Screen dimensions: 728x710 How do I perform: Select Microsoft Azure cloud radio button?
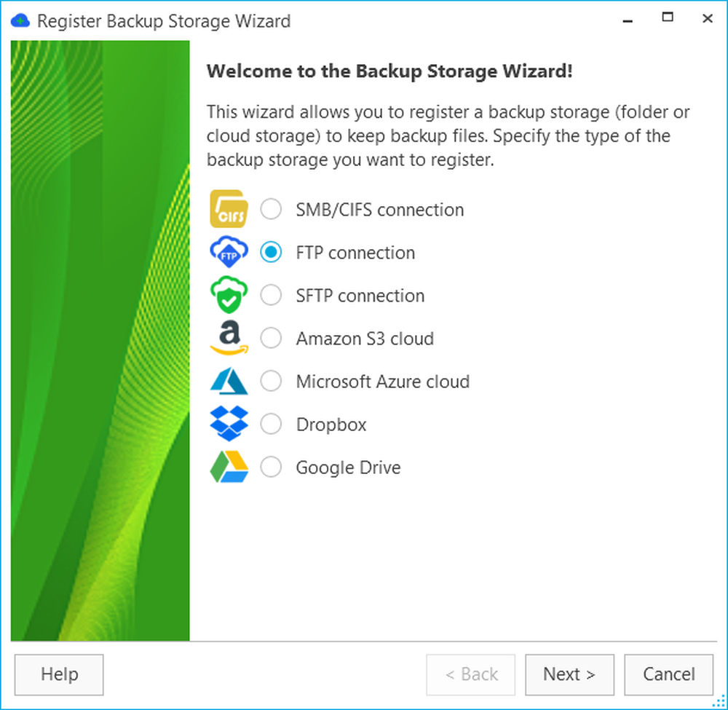point(271,381)
